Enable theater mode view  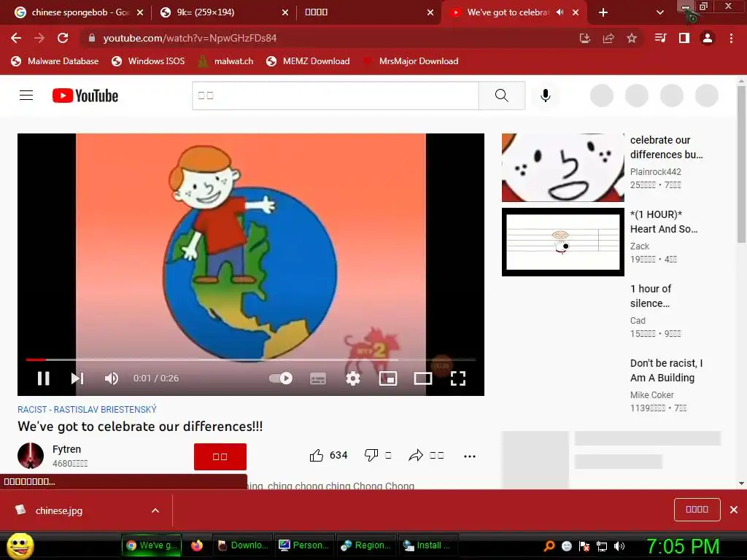pos(422,378)
